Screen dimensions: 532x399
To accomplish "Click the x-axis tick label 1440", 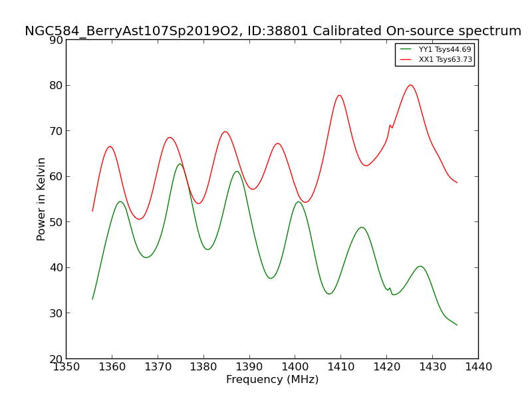I will click(x=478, y=367).
